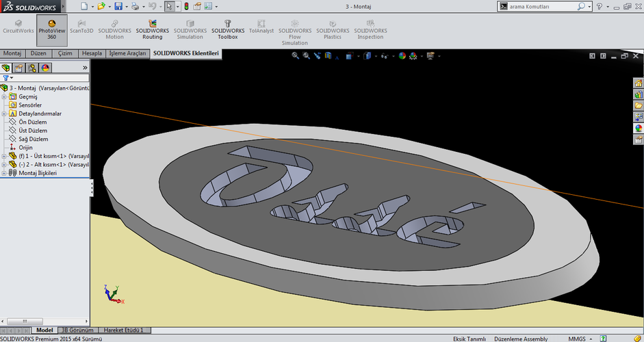Open the Display Style box icon
Viewport: 644px width, 342px height.
tap(367, 55)
